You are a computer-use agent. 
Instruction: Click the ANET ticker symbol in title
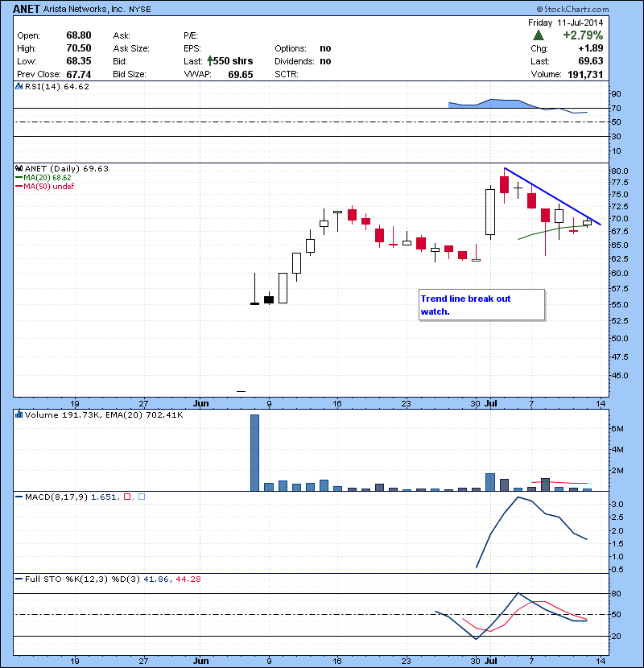27,9
